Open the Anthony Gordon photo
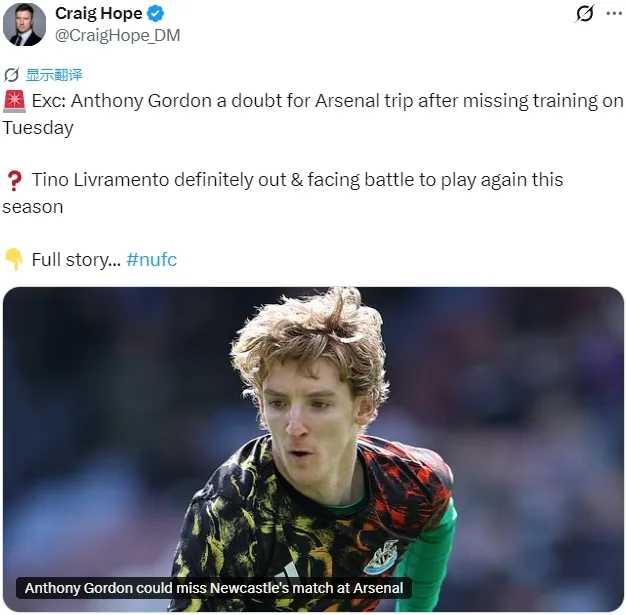This screenshot has height=615, width=627. pos(313,430)
